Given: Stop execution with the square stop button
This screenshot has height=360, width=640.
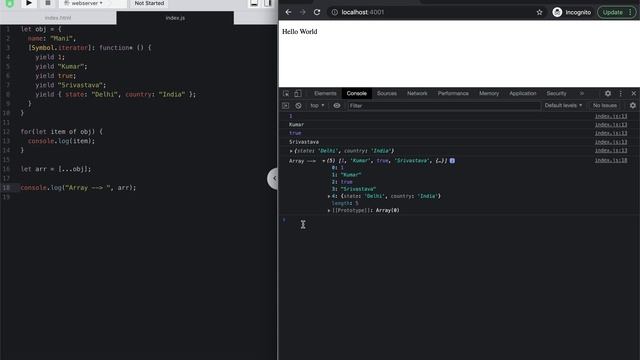Looking at the screenshot, I should coord(48,3).
